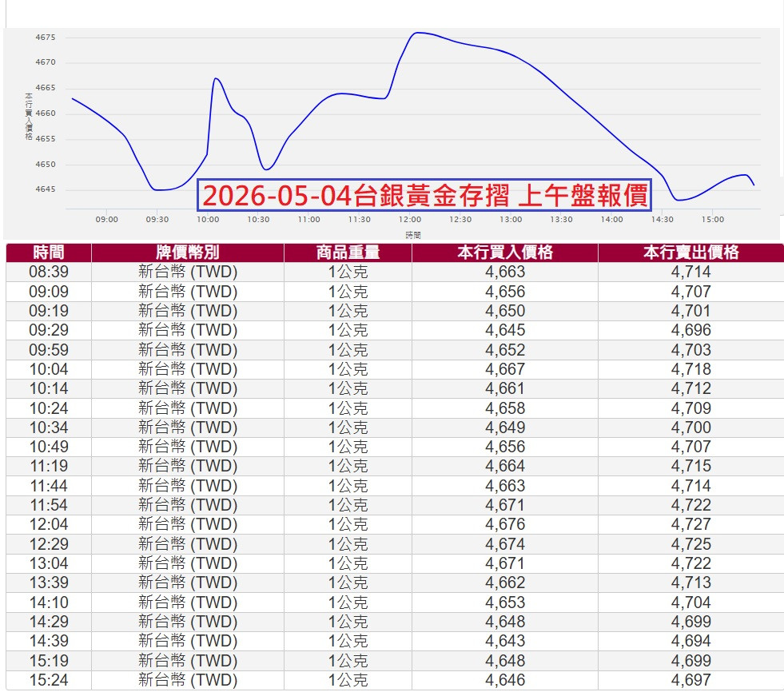Click the 4645 label on chart y-axis
The height and width of the screenshot is (696, 784).
46,189
